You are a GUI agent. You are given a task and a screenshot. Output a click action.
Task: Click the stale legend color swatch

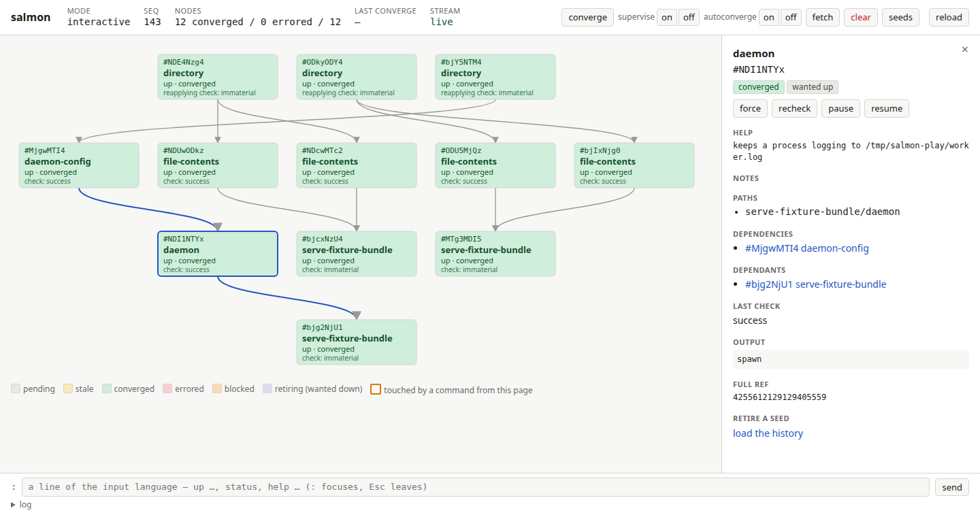point(68,389)
